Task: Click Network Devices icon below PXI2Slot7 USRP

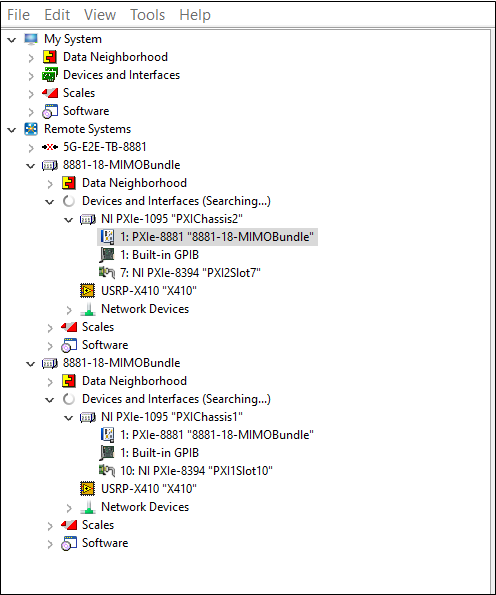Action: 88,309
